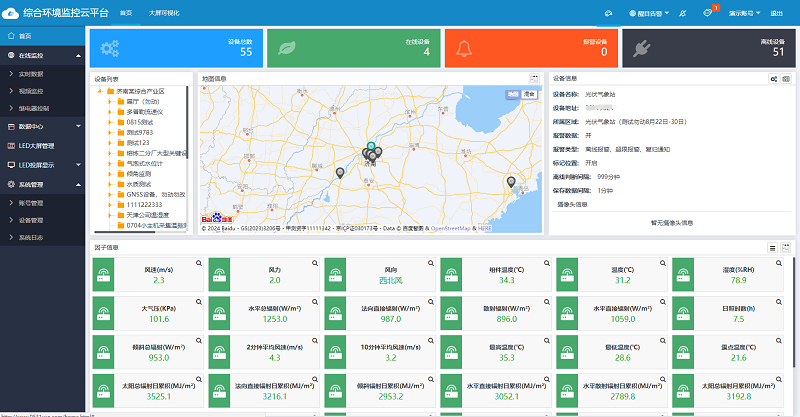Open the dashboard gauge icon in top bar
This screenshot has height=417, width=800.
(608, 13)
